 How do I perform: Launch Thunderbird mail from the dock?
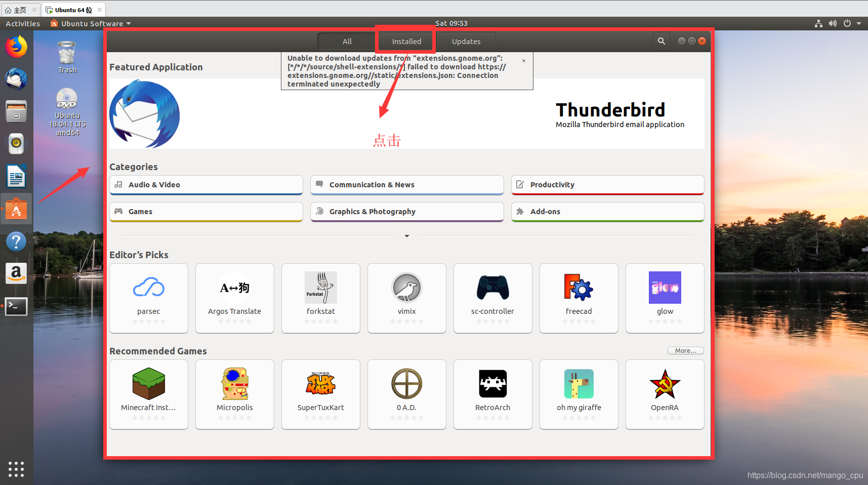click(x=16, y=79)
